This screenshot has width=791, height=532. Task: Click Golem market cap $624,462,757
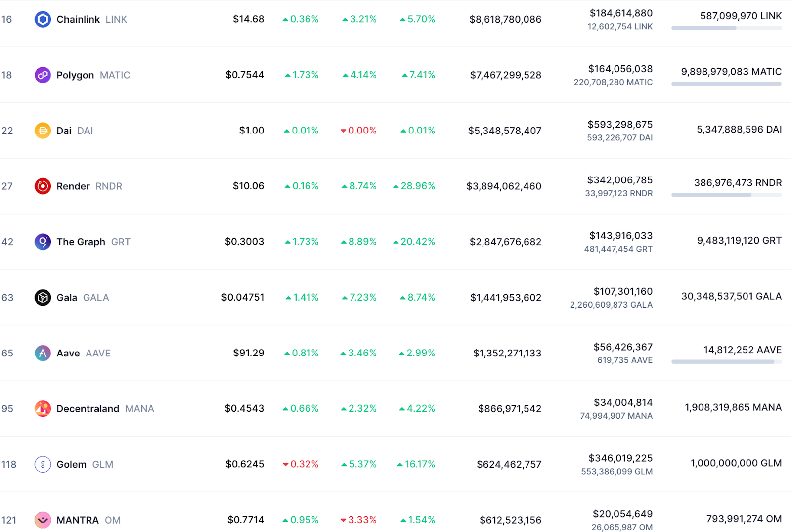tap(509, 464)
